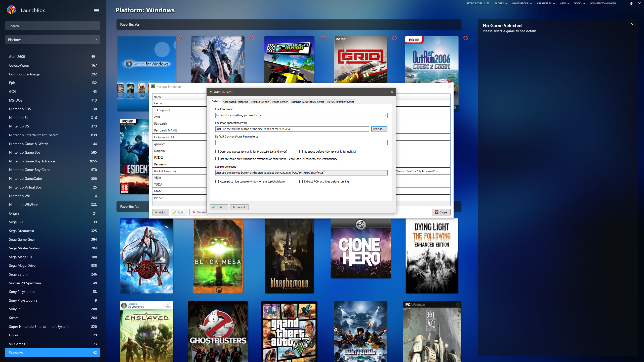This screenshot has height=362, width=644.
Task: Enable Don't use quotes checkbox
Action: (x=217, y=152)
